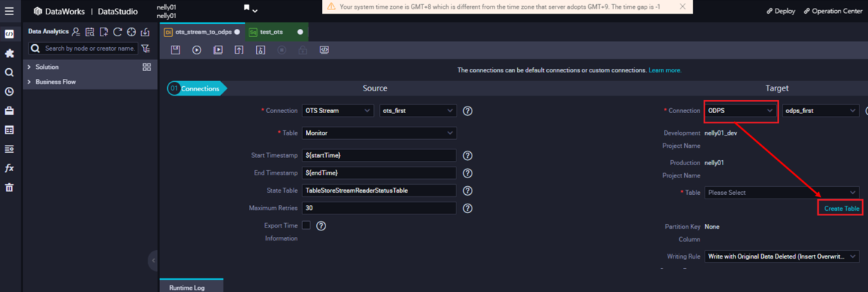
Task: Open the odps_first connection dropdown
Action: [821, 111]
